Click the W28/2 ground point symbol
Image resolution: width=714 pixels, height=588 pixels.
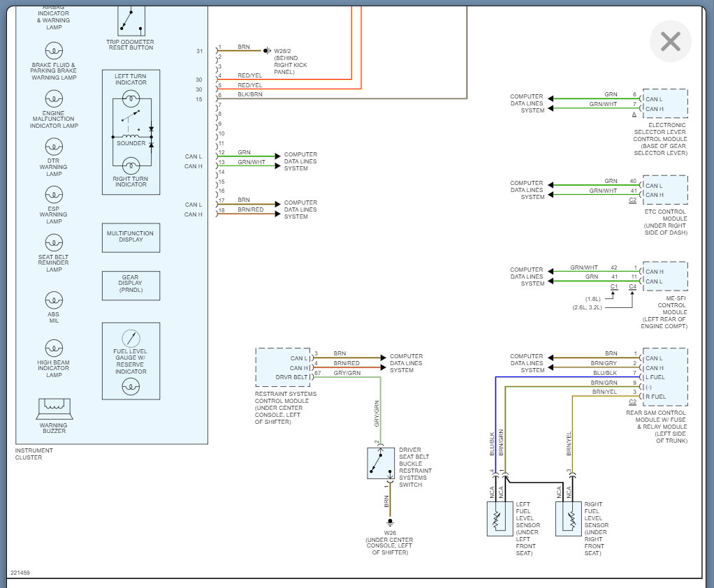[267, 50]
